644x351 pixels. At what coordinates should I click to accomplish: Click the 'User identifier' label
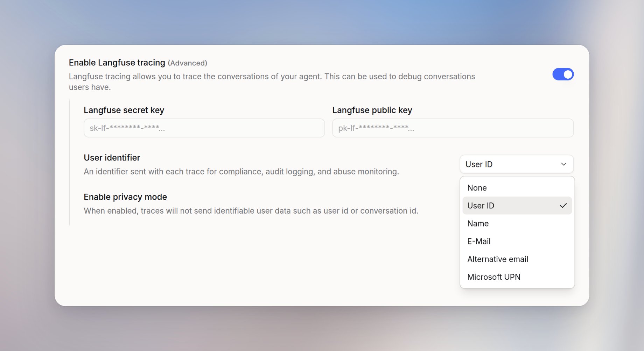(112, 158)
